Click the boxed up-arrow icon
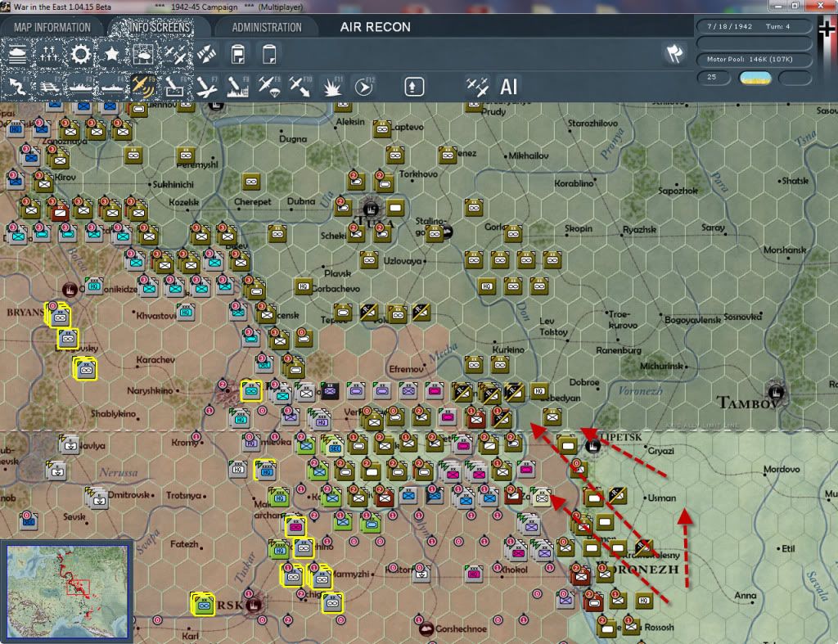 414,87
